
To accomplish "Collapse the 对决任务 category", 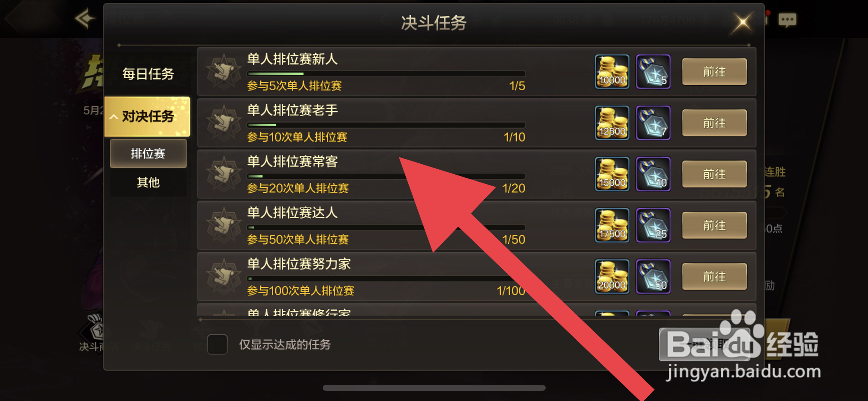I will (x=147, y=117).
